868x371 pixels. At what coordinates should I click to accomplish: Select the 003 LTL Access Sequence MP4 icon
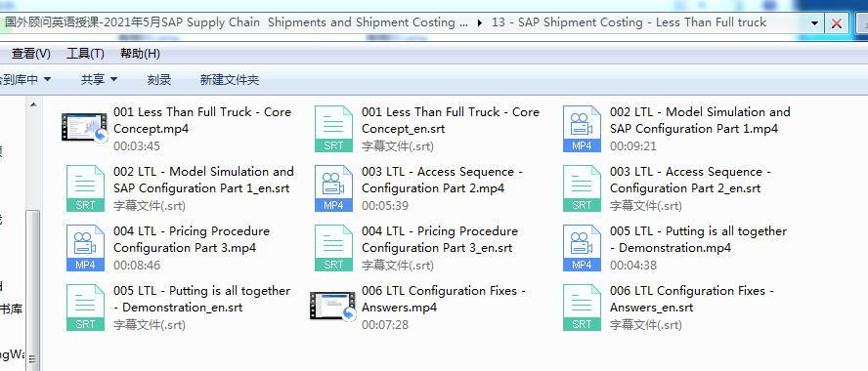click(x=333, y=188)
